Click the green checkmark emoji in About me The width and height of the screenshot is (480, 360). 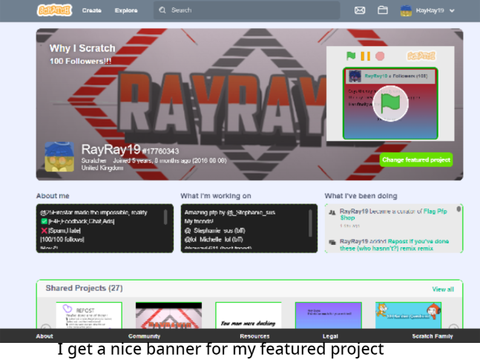[x=44, y=221]
